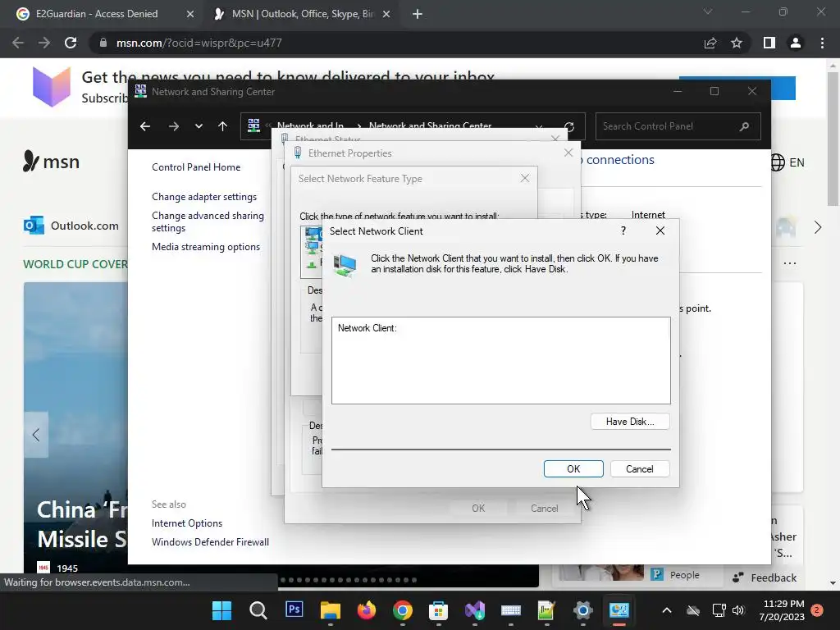Open Change adapter settings link

[x=204, y=197]
